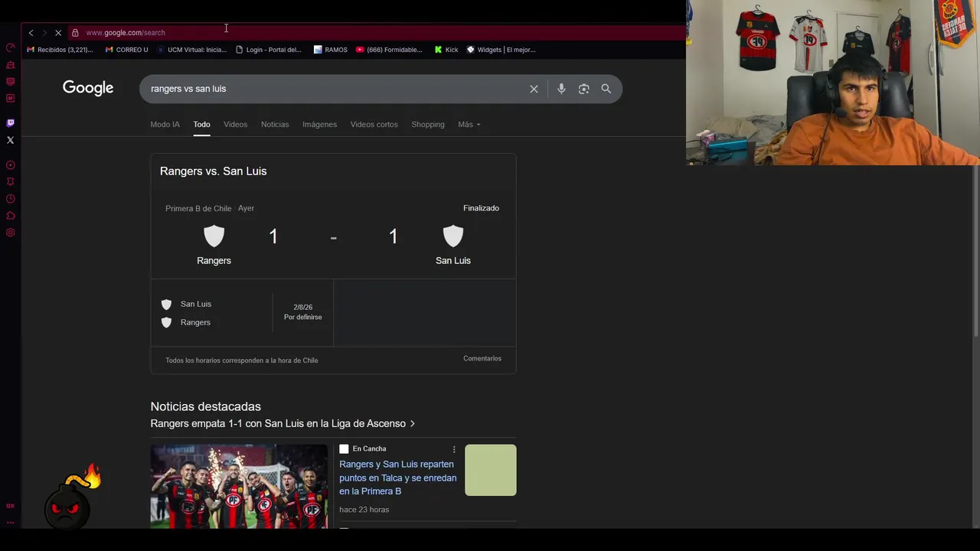Click the hace 23 horas timestamp
The image size is (980, 551).
click(364, 510)
